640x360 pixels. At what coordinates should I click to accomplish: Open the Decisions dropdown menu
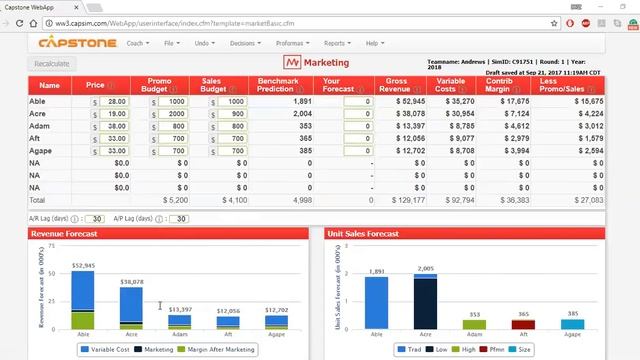[x=245, y=43]
